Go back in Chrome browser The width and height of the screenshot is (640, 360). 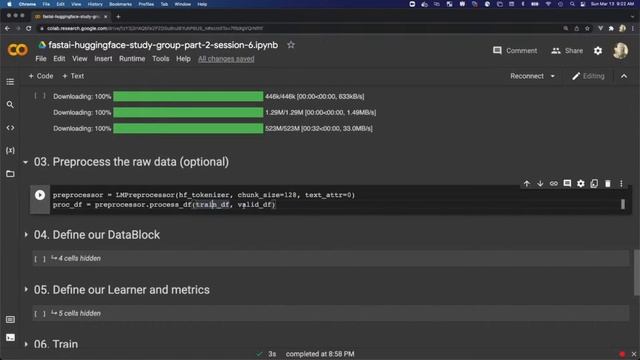7,28
